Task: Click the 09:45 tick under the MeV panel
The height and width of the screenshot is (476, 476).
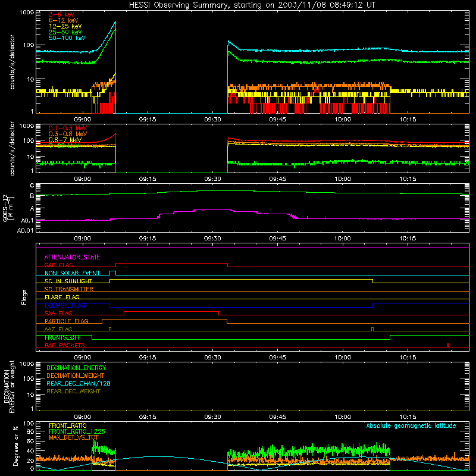Action: pyautogui.click(x=277, y=179)
